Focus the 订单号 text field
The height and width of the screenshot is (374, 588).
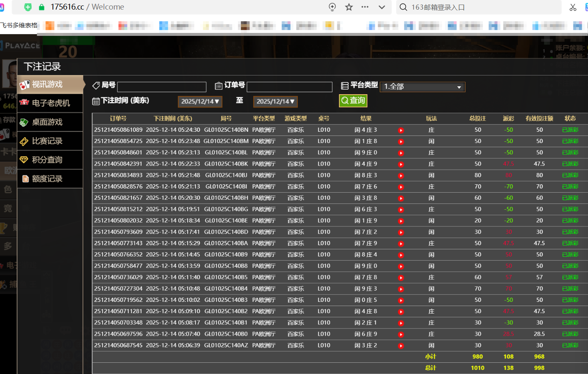click(289, 87)
